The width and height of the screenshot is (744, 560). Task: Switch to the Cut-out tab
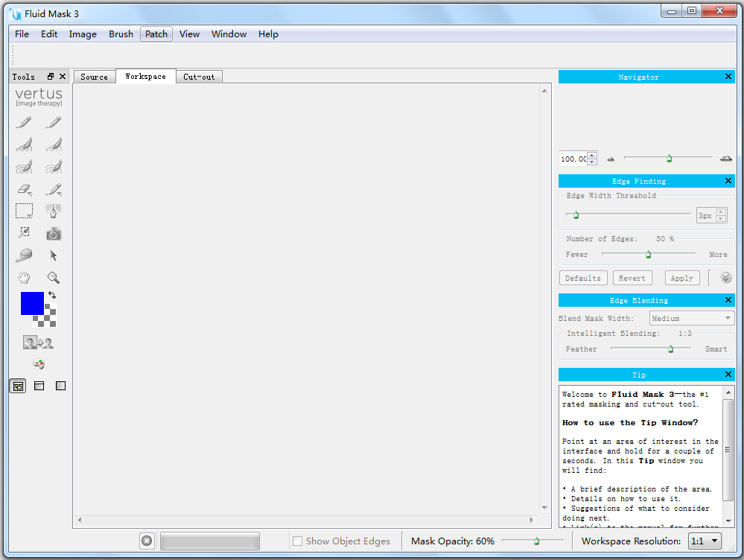point(199,77)
